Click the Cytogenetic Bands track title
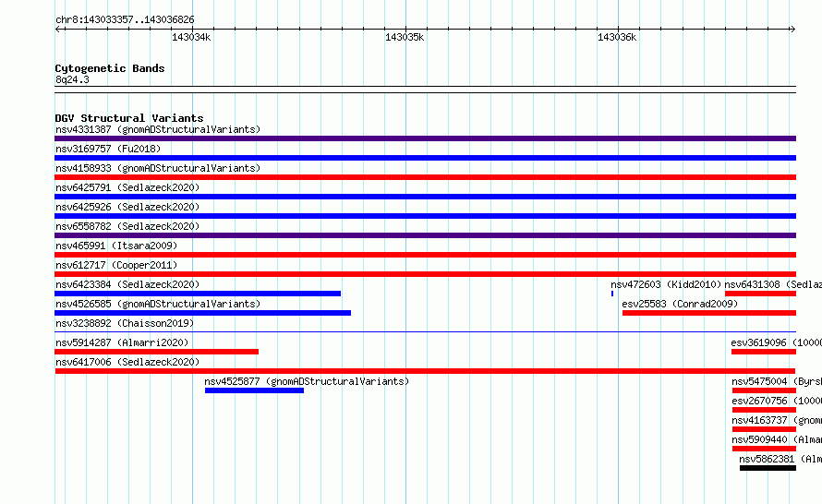This screenshot has height=504, width=822. coord(110,68)
